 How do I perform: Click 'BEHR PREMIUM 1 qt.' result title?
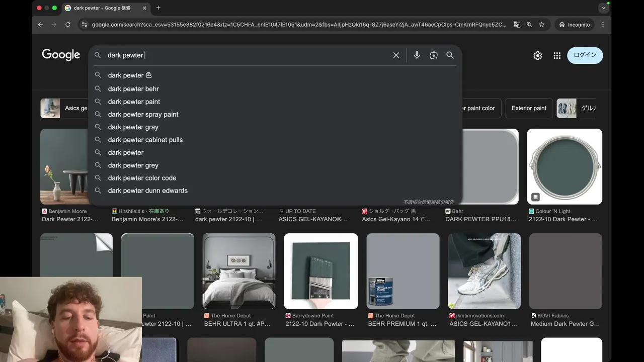(x=402, y=324)
